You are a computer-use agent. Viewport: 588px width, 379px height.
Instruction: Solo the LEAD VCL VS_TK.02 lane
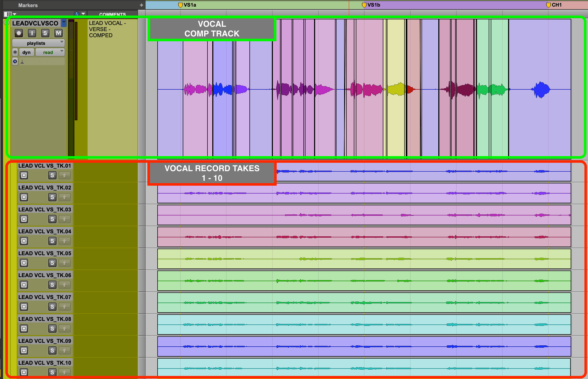(x=52, y=197)
